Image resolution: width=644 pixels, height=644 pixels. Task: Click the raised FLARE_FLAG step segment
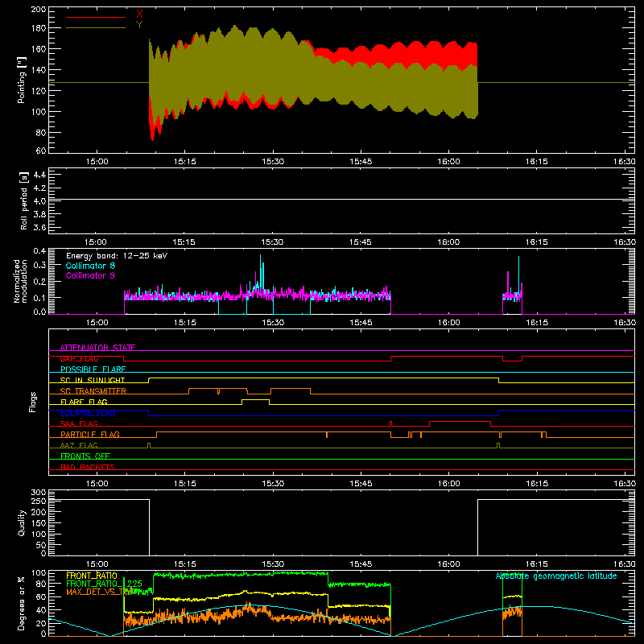(x=255, y=399)
